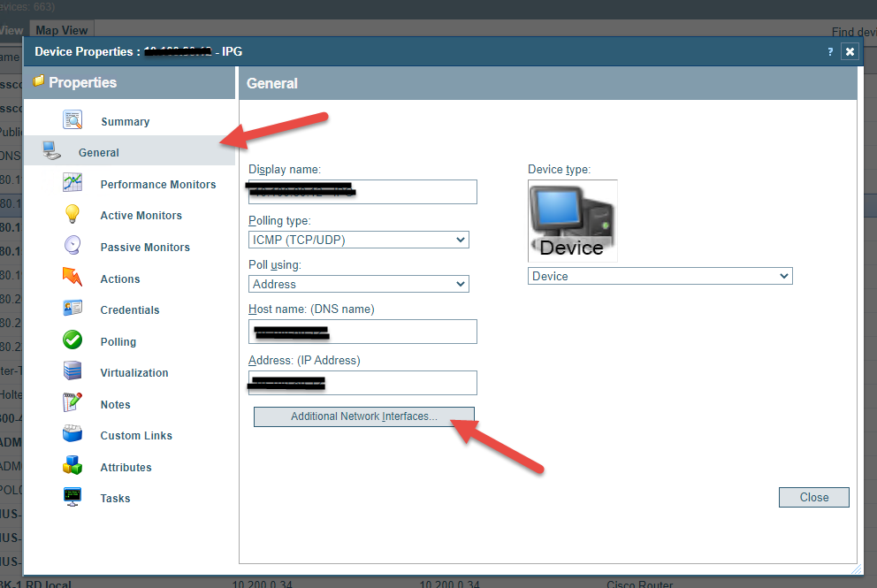Click Additional Network Interfaces button

pyautogui.click(x=364, y=416)
